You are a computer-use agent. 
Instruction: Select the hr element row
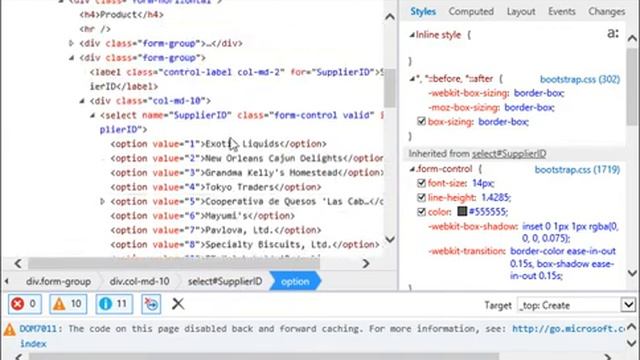[x=95, y=29]
